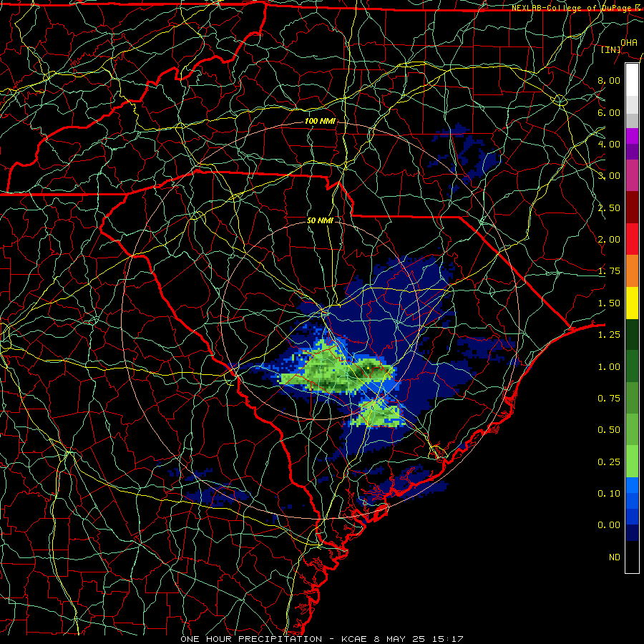Click the 3.00 legend value
This screenshot has height=644, width=644.
[x=609, y=176]
